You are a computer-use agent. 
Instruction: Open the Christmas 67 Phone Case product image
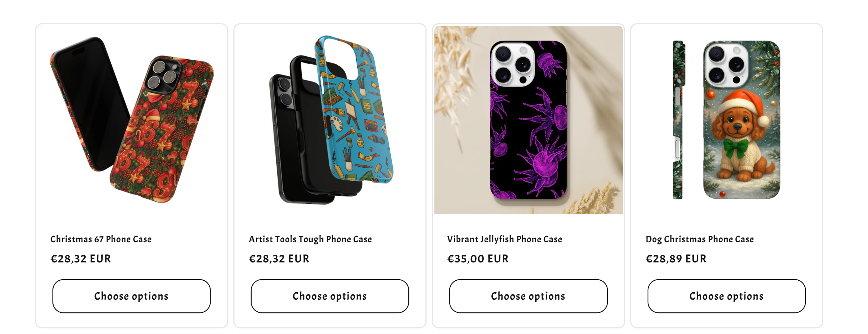[131, 120]
